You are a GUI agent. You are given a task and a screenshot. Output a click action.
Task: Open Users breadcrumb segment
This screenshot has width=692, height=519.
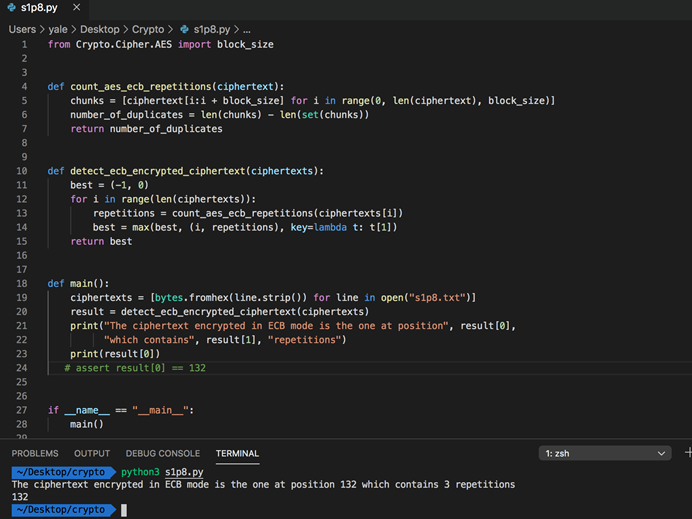(x=22, y=30)
